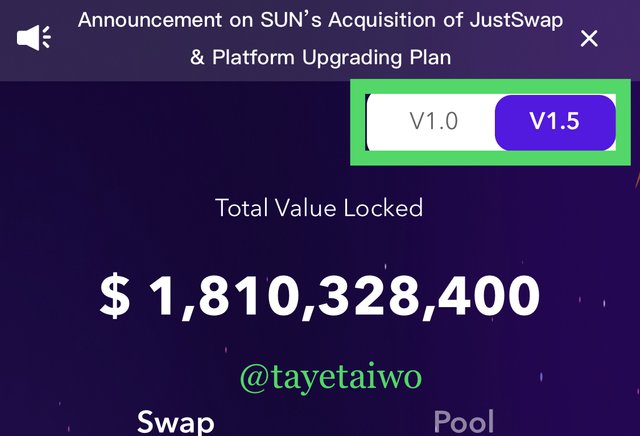Click the word SUN's in the announcement
Viewport: 640px width, 436px height.
pos(291,20)
